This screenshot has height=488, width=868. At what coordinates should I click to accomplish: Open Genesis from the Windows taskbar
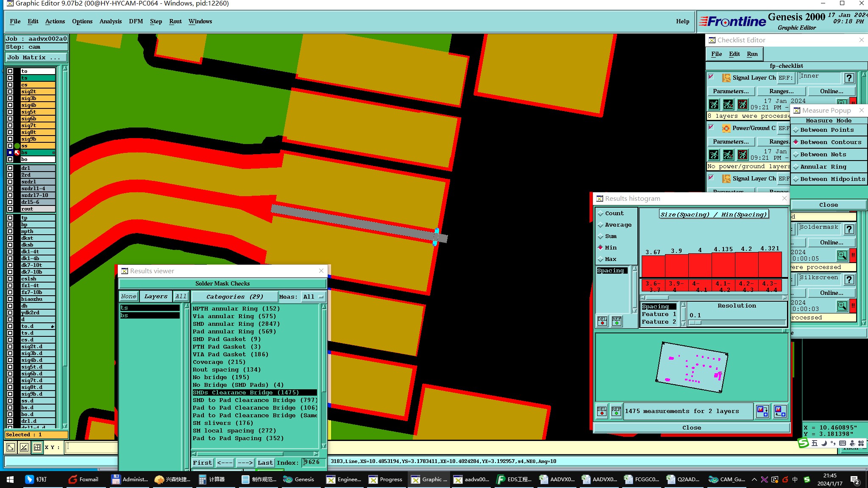coord(299,479)
